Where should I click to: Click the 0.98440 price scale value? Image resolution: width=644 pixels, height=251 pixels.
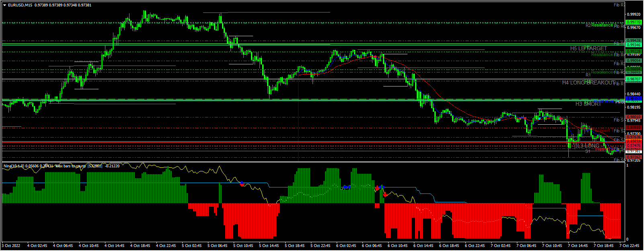[634, 93]
